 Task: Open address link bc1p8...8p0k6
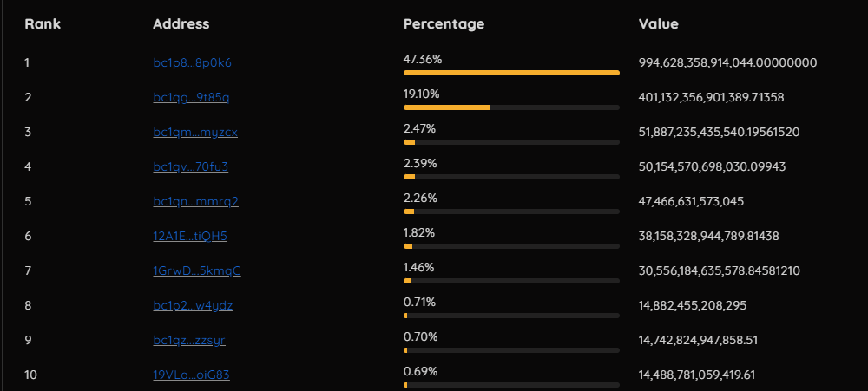click(x=192, y=62)
